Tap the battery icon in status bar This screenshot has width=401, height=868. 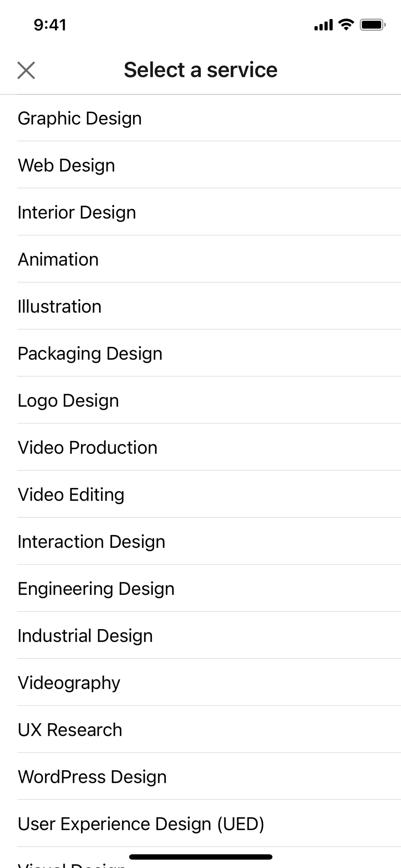pyautogui.click(x=372, y=25)
